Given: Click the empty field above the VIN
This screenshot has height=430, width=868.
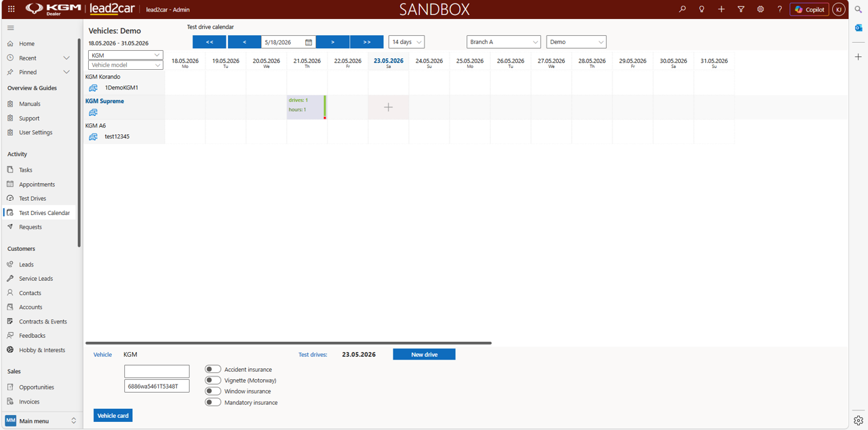Looking at the screenshot, I should coord(157,371).
